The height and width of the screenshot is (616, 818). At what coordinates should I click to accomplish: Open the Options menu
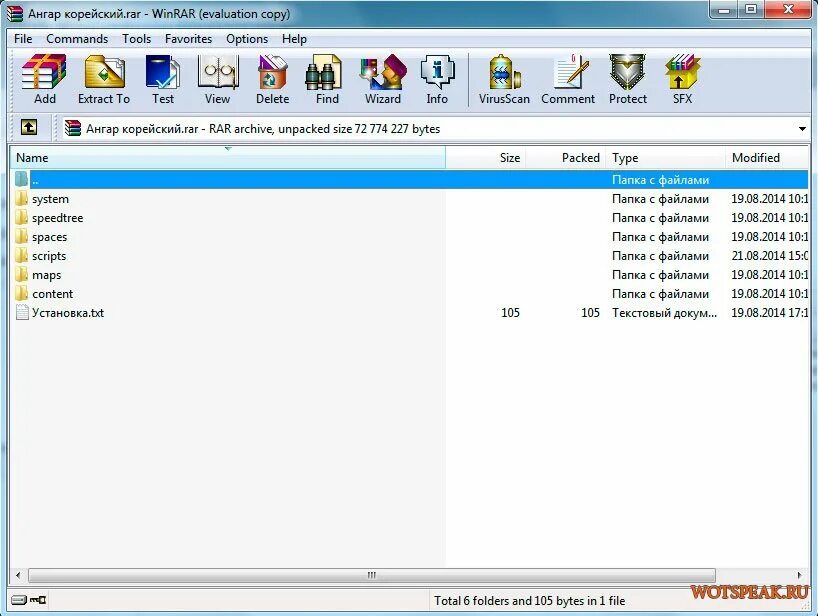point(247,39)
